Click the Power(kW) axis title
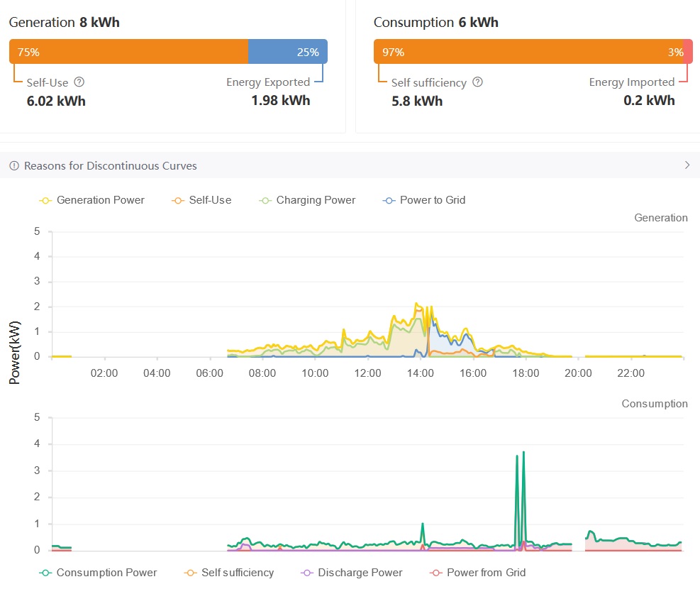The height and width of the screenshot is (589, 700). click(x=14, y=353)
